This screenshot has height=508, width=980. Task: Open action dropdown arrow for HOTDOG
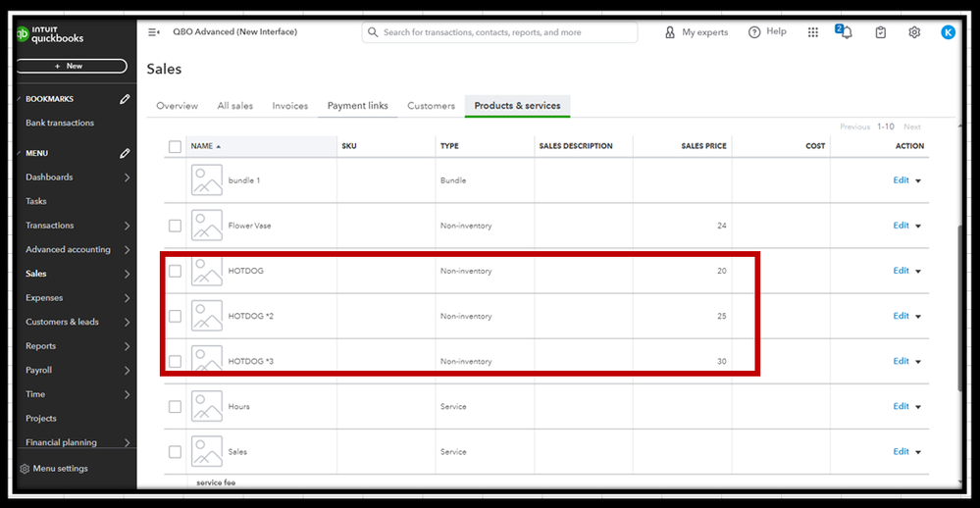918,272
